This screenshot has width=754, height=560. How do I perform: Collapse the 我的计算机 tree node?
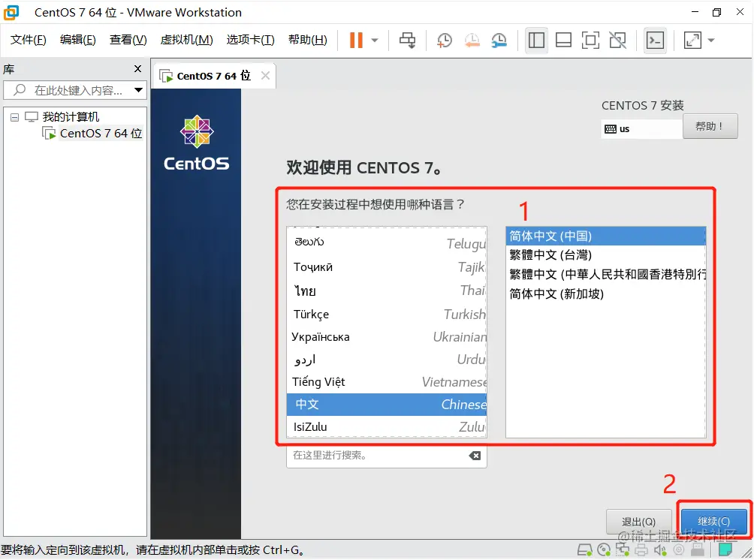click(x=14, y=116)
